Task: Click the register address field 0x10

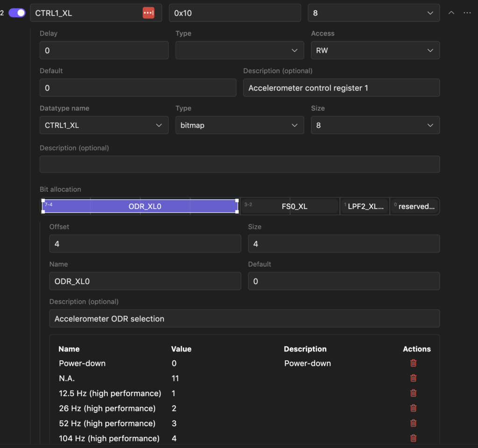Action: [x=234, y=13]
